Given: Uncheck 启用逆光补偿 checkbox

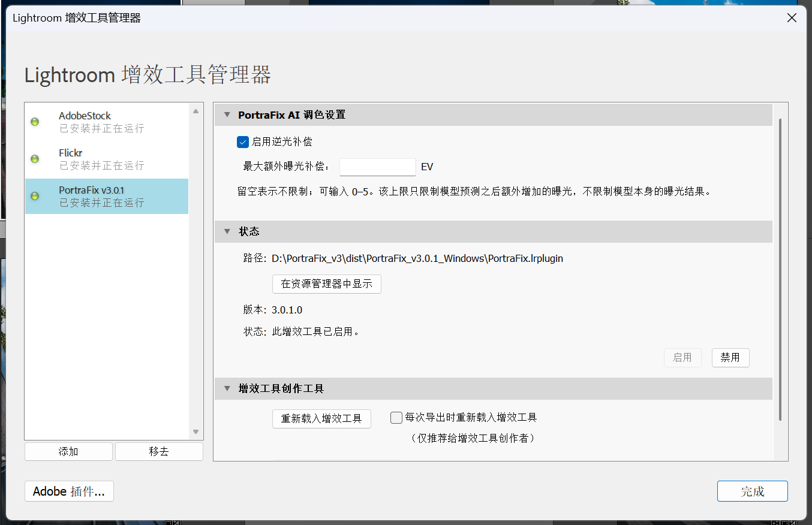Looking at the screenshot, I should (243, 142).
